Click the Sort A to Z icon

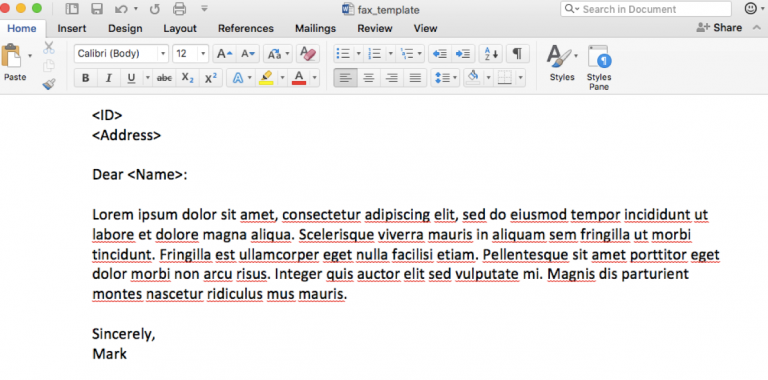click(492, 53)
